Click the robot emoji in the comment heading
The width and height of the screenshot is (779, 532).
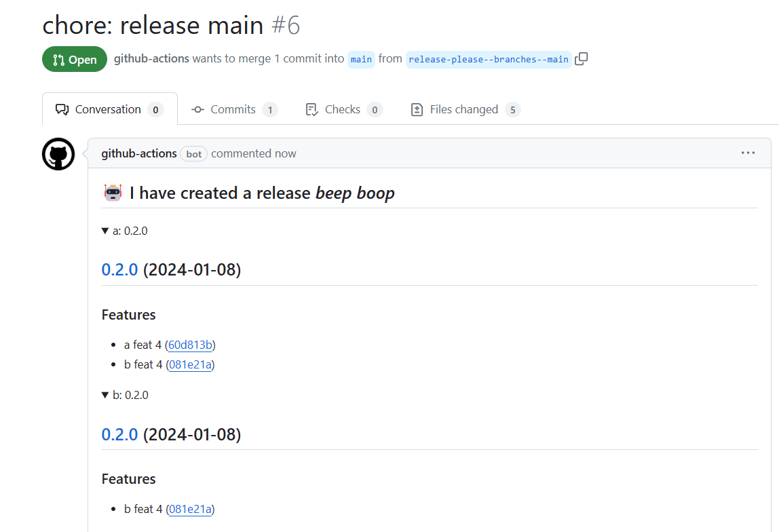pos(113,193)
